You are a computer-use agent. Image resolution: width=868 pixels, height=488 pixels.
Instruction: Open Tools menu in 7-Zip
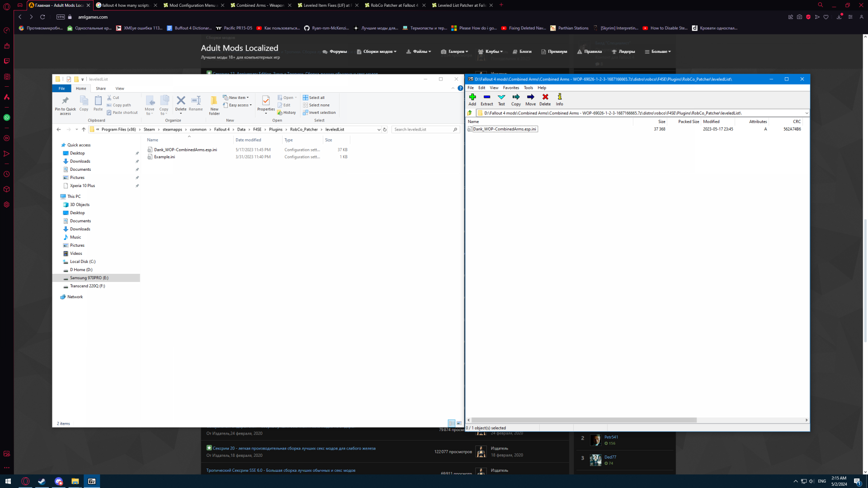528,88
